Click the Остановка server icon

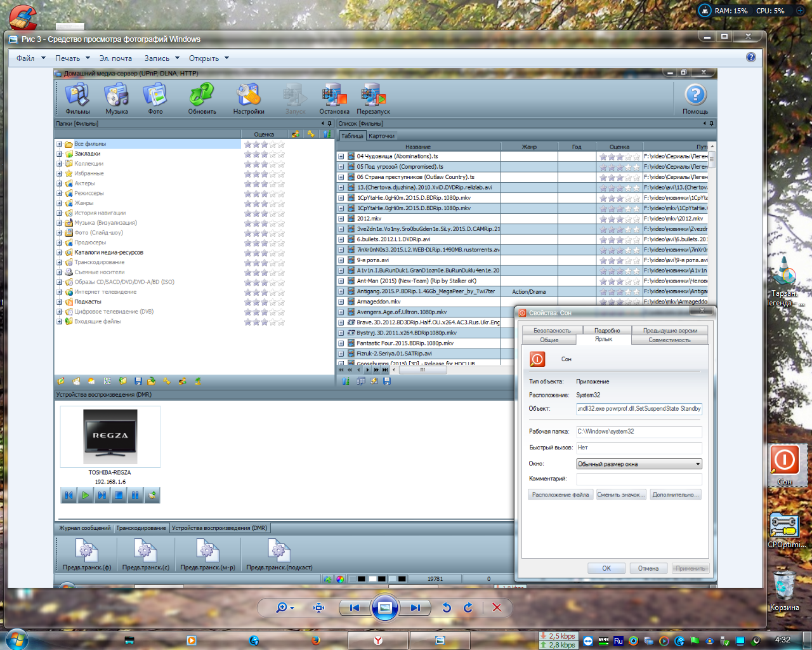click(x=334, y=98)
